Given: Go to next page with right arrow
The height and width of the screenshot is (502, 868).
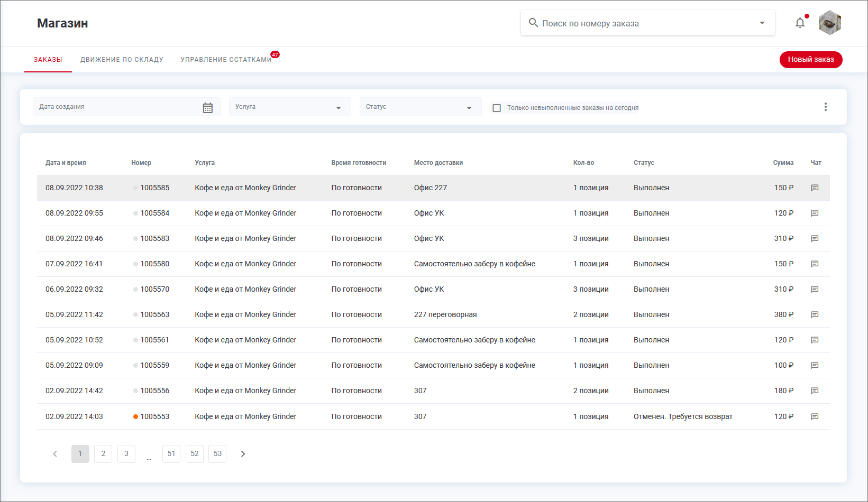Looking at the screenshot, I should pyautogui.click(x=243, y=454).
